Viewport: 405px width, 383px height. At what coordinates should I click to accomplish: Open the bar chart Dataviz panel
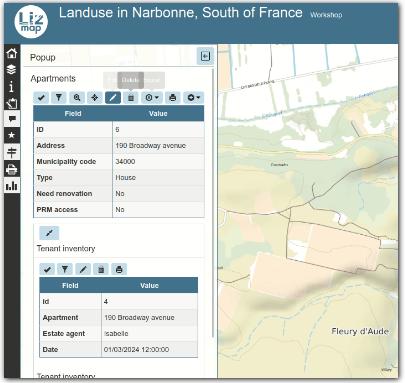tap(12, 185)
